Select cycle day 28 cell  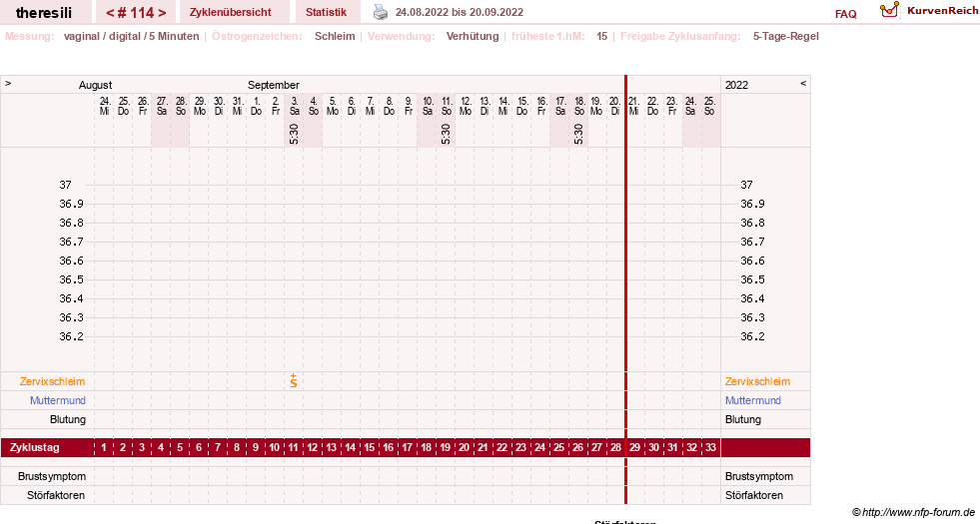(615, 448)
